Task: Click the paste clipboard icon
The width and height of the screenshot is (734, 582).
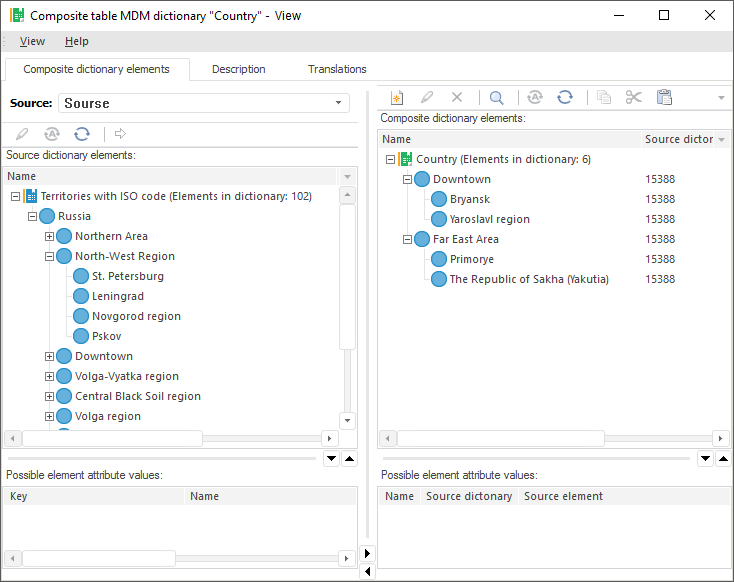Action: tap(664, 97)
